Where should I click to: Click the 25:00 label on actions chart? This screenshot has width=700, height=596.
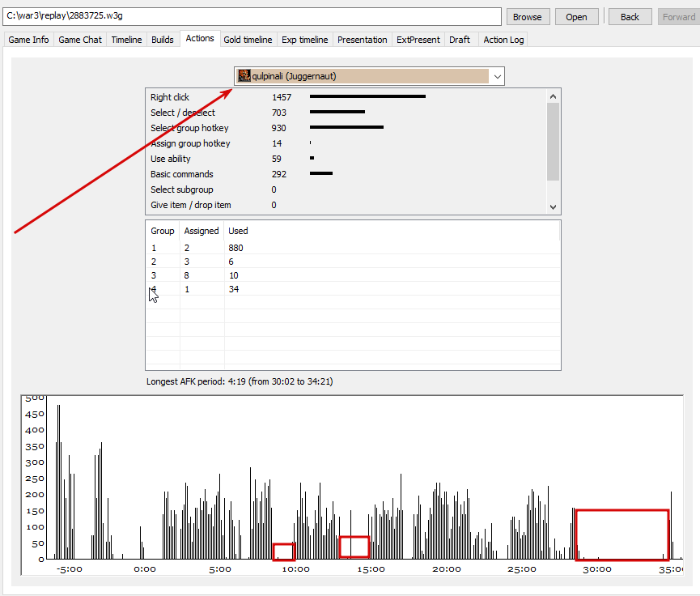click(x=521, y=569)
